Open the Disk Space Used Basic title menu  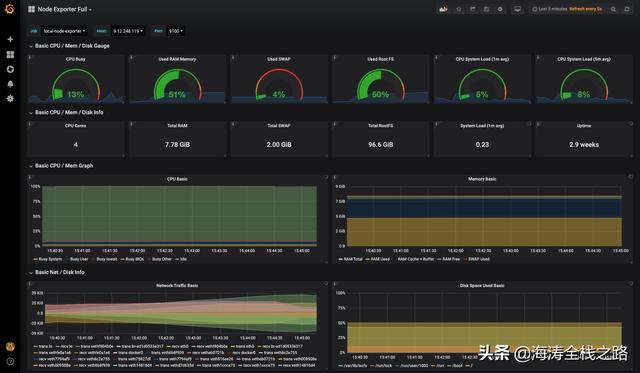pos(482,285)
